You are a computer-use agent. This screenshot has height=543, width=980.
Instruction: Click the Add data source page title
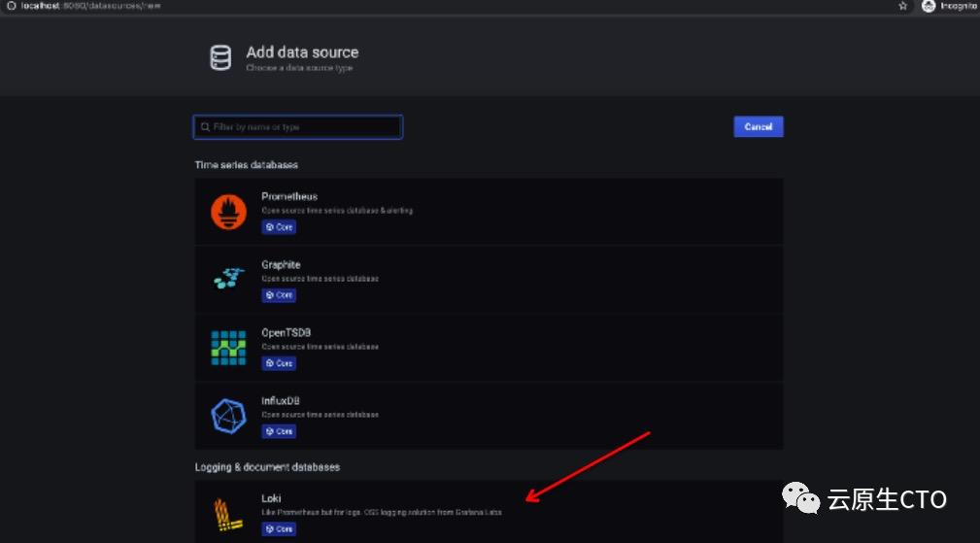coord(302,51)
